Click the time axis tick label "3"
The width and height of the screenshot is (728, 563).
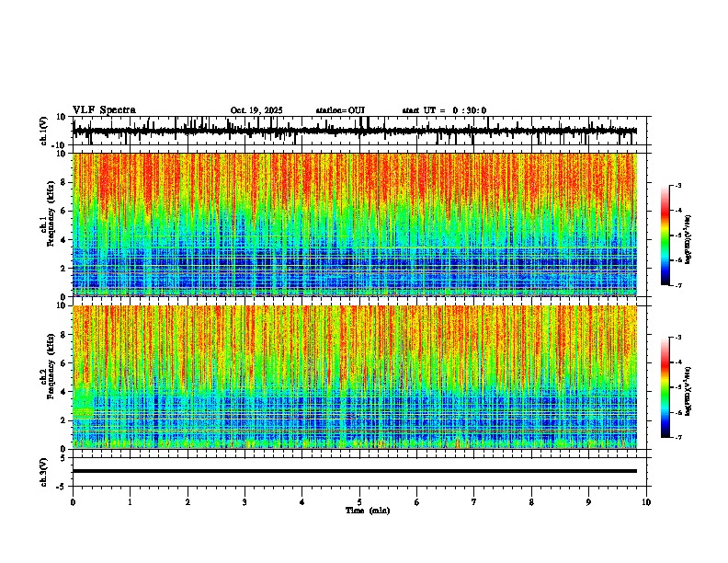245,502
